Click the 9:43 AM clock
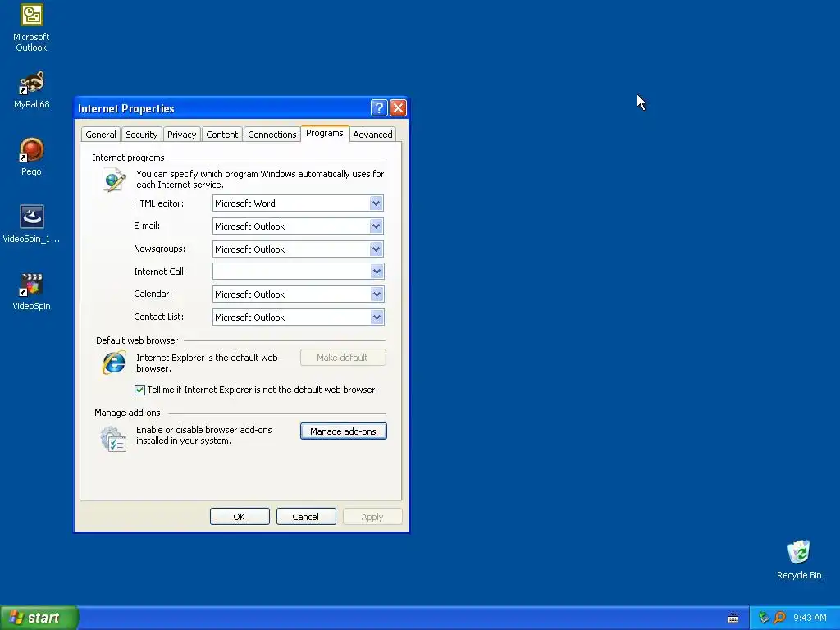The width and height of the screenshot is (840, 630). click(x=810, y=618)
